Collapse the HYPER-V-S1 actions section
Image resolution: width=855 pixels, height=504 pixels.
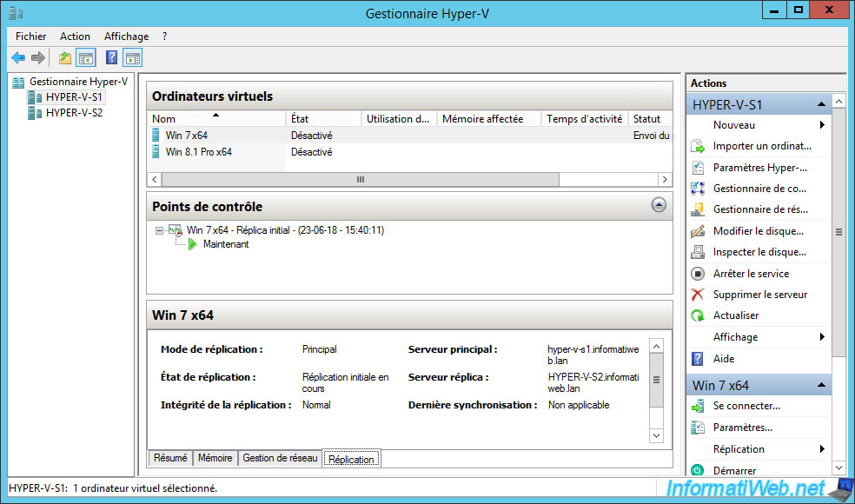pyautogui.click(x=821, y=105)
